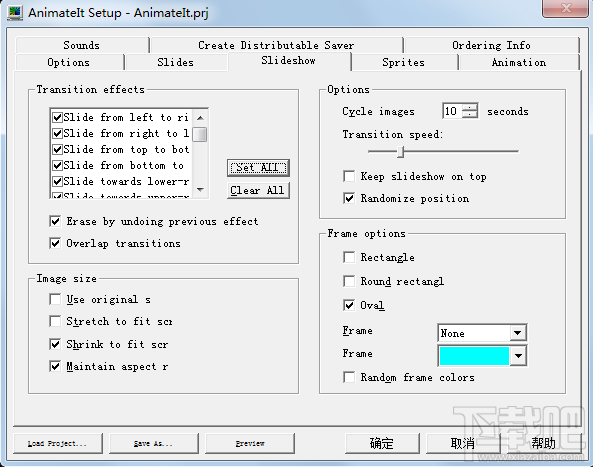Image resolution: width=593 pixels, height=467 pixels.
Task: Click the transition list scroll down arrow
Action: [200, 189]
